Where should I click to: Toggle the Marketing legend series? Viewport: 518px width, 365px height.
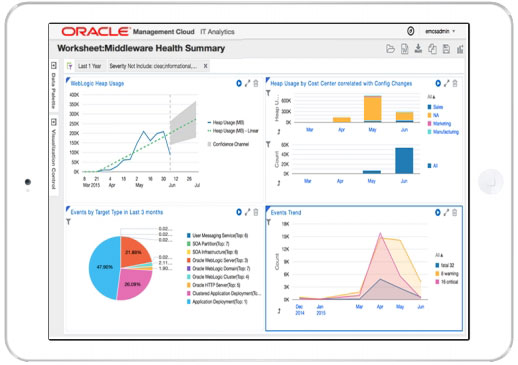(439, 123)
